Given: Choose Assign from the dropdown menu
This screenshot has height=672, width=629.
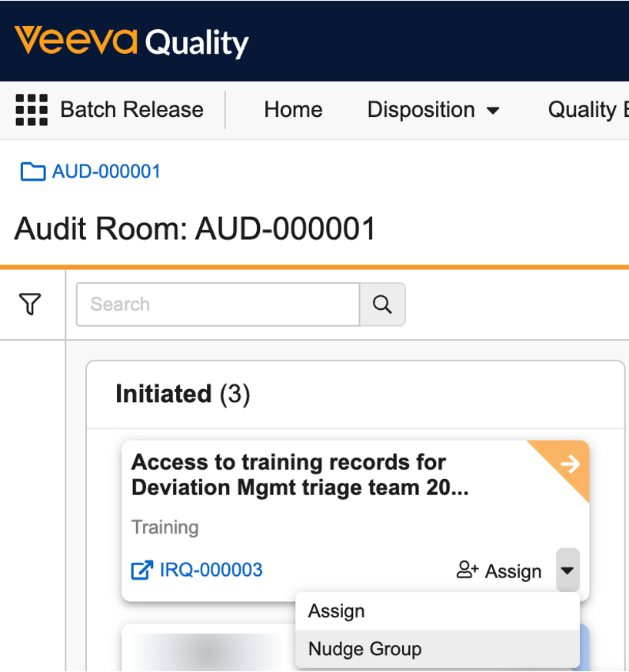Looking at the screenshot, I should [337, 611].
